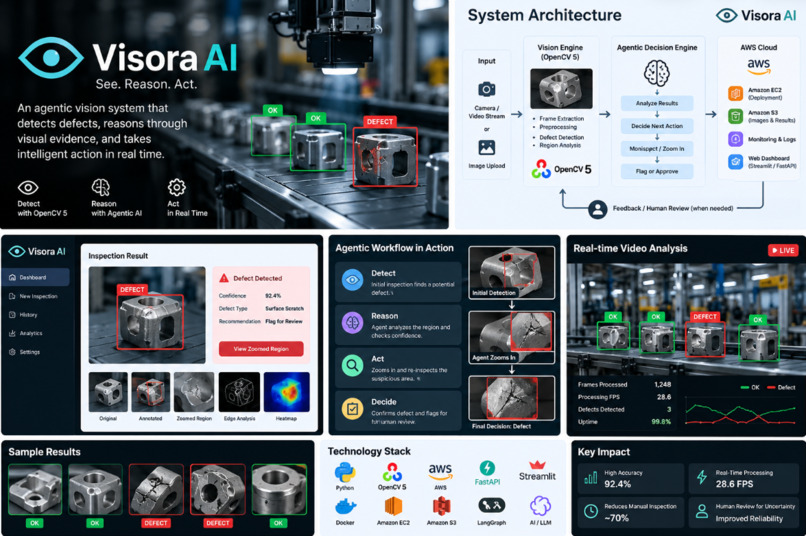Click the OK / Defect line chart
Image resolution: width=806 pixels, height=536 pixels.
[740, 413]
